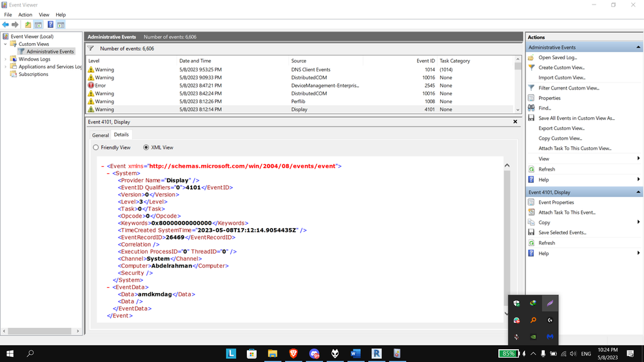
Task: Click the Save All Events floppy icon
Action: pyautogui.click(x=531, y=119)
